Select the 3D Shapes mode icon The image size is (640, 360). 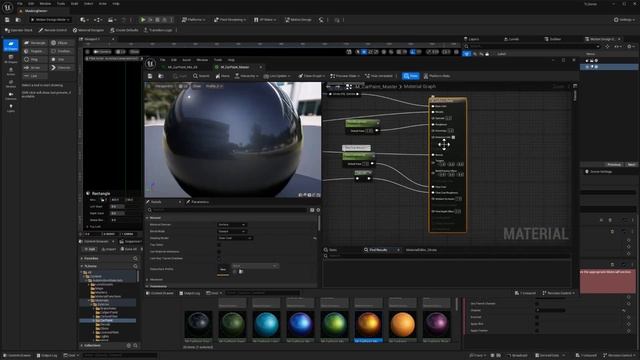pos(11,59)
